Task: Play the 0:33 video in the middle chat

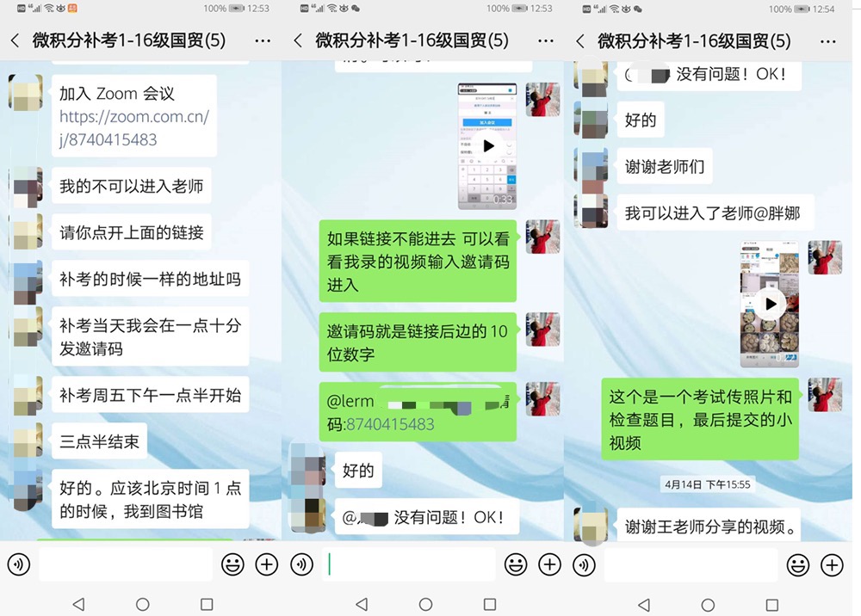Action: coord(487,146)
